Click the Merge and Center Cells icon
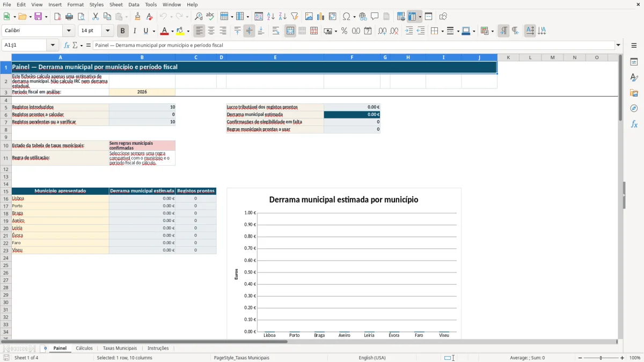 pyautogui.click(x=290, y=31)
